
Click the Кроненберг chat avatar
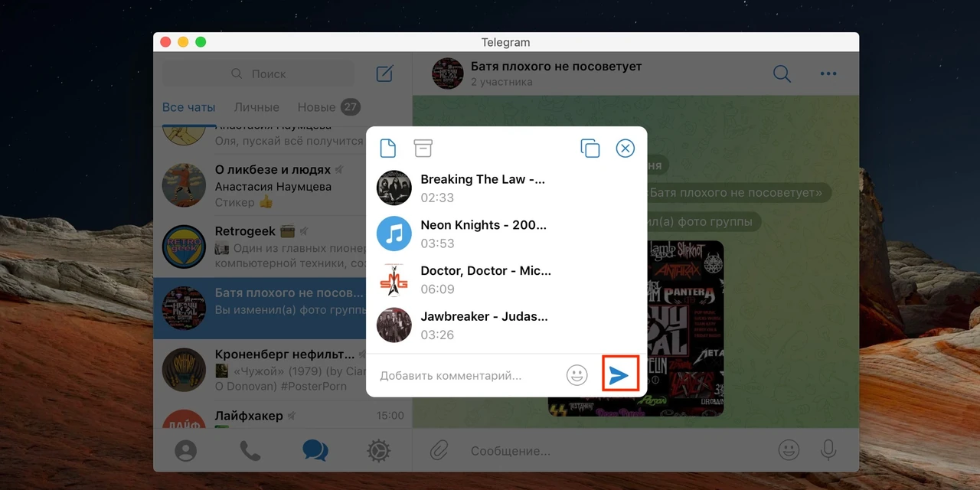185,370
